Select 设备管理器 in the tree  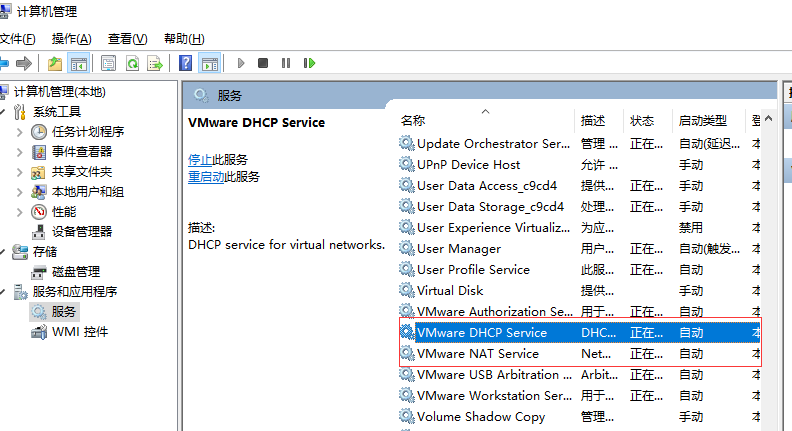click(x=81, y=232)
